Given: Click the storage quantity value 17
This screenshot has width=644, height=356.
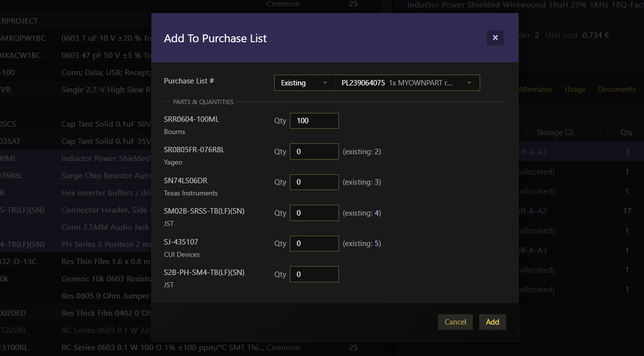Looking at the screenshot, I should click(627, 211).
